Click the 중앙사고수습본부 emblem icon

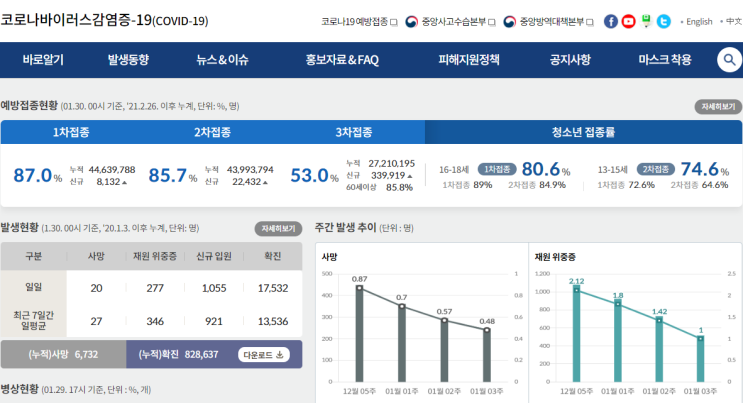tap(411, 22)
